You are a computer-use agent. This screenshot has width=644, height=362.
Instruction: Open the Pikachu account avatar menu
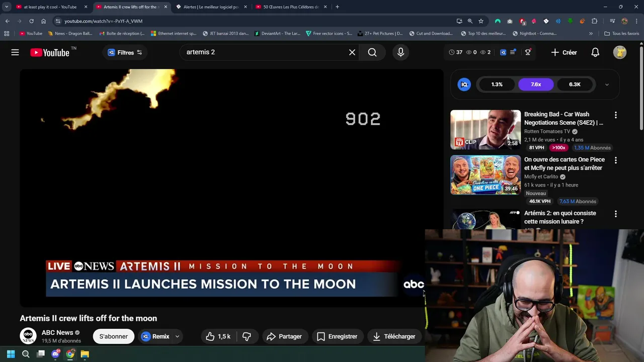[x=620, y=52]
